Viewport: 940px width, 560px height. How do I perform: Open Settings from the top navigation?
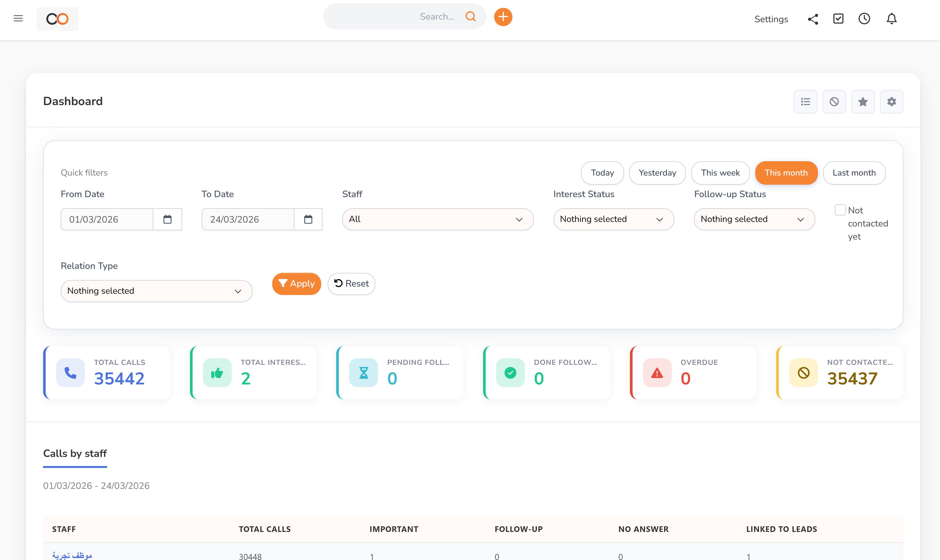coord(771,19)
